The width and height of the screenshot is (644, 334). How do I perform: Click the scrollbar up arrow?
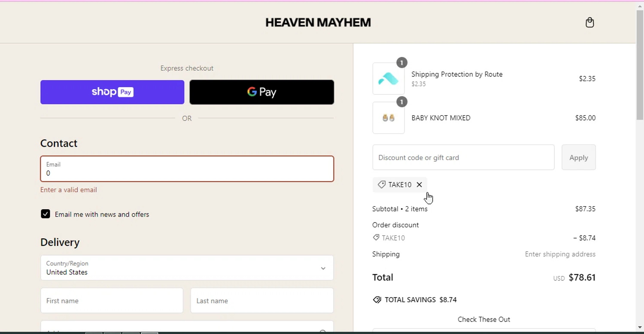(x=640, y=6)
